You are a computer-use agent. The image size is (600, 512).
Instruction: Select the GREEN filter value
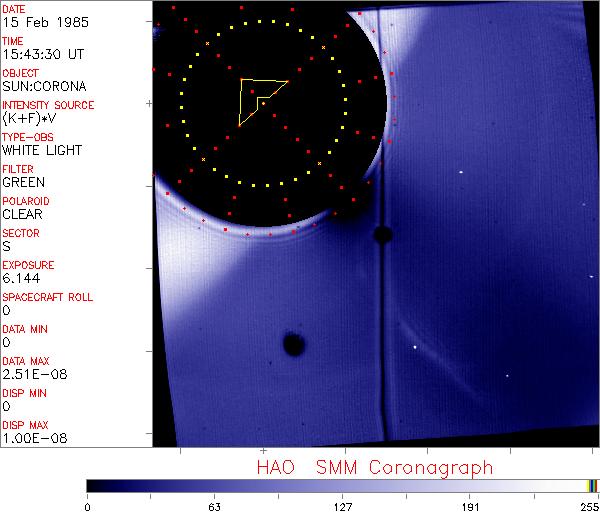click(x=24, y=182)
